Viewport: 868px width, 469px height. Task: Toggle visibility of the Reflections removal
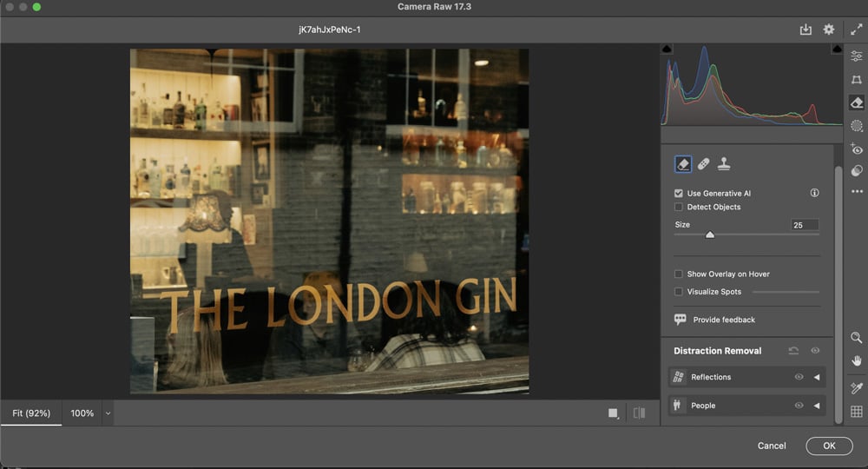coord(799,377)
